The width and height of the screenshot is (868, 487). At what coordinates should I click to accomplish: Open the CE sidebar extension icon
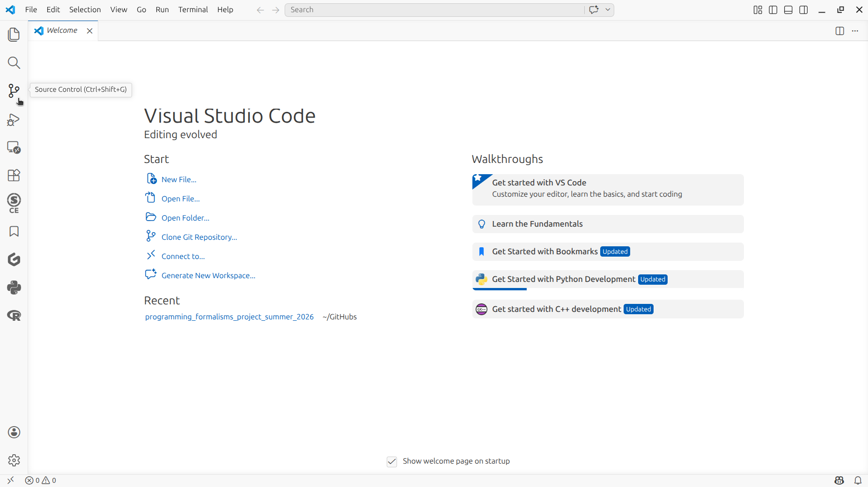click(14, 203)
